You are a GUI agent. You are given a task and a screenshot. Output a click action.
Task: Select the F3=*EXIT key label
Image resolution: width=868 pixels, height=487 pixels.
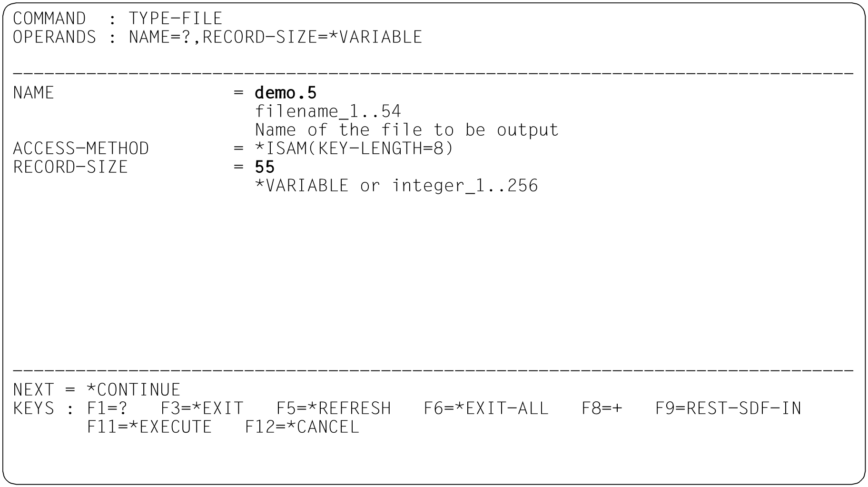point(202,408)
